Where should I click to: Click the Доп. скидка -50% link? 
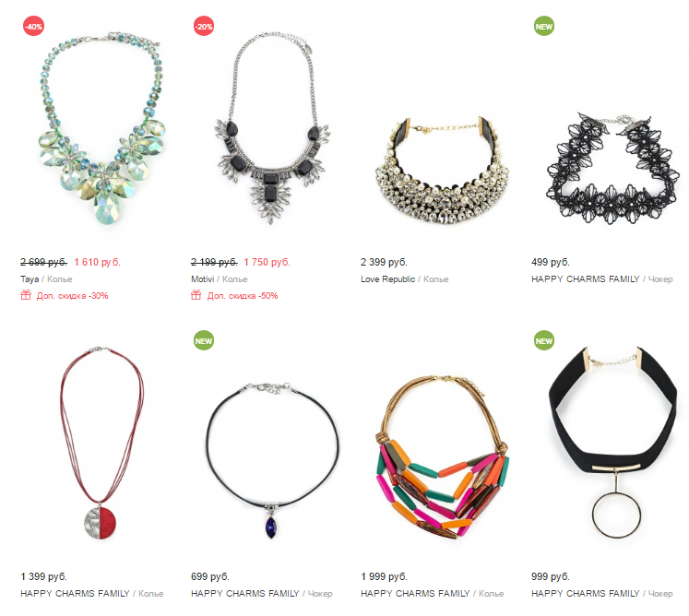(x=243, y=296)
